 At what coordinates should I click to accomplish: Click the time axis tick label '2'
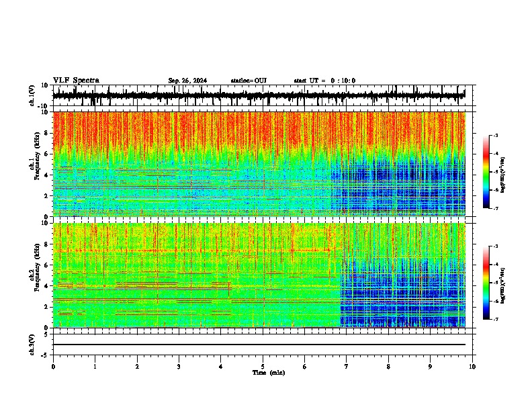tap(137, 367)
